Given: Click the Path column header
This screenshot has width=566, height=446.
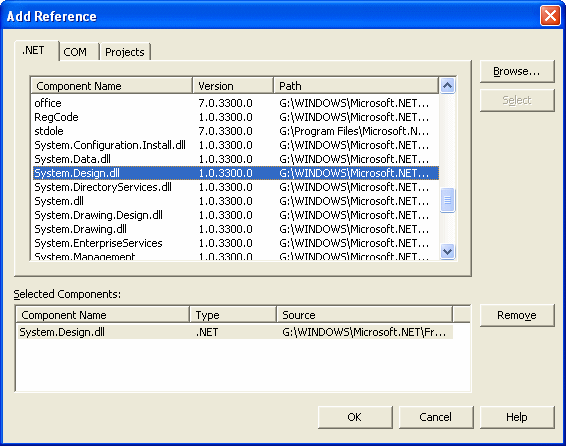Looking at the screenshot, I should 356,86.
